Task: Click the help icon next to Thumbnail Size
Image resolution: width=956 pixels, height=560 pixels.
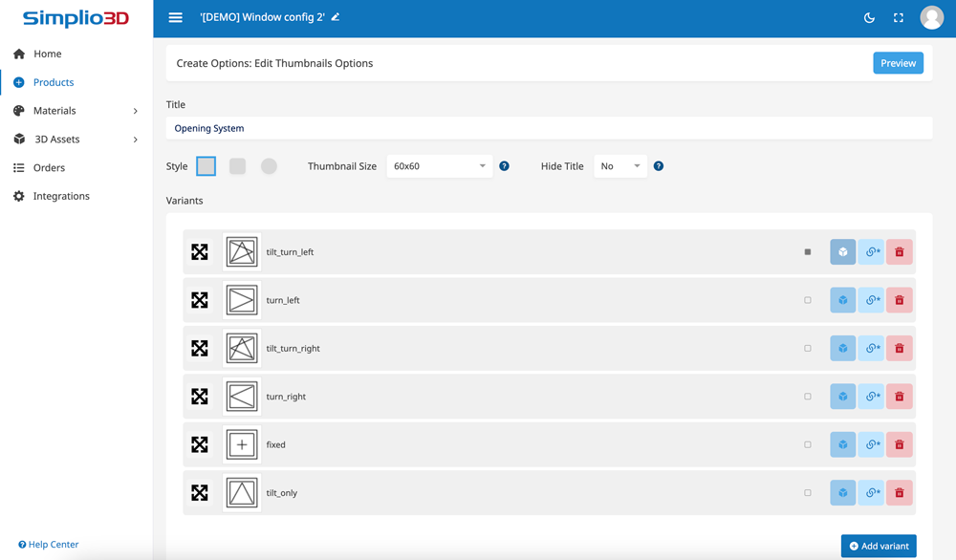Action: point(504,166)
